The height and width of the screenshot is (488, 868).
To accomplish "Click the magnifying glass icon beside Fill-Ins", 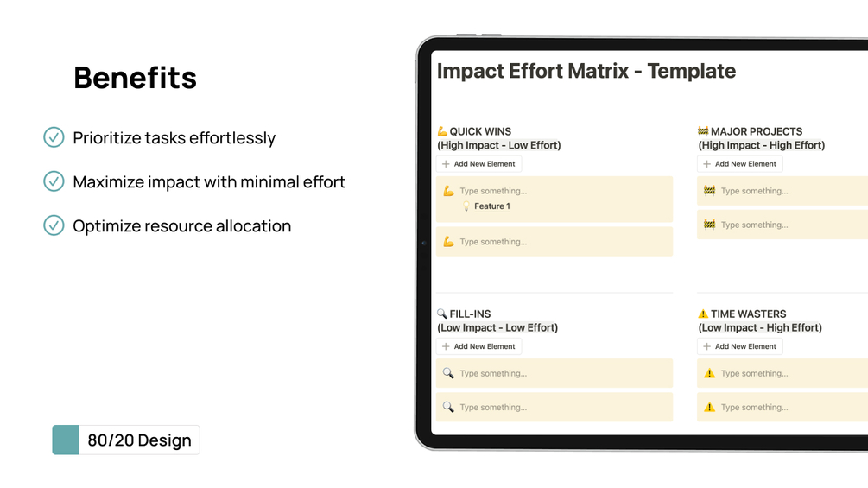I will click(442, 314).
